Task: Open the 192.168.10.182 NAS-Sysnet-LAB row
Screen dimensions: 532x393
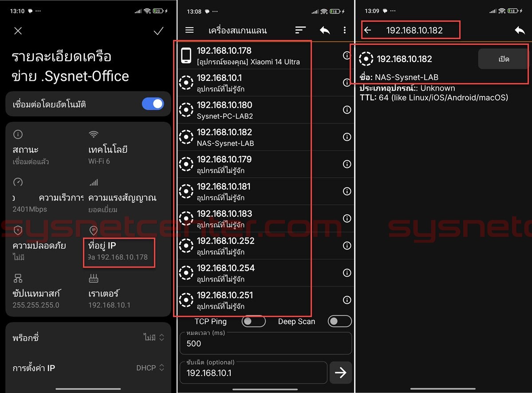Action: (266, 137)
